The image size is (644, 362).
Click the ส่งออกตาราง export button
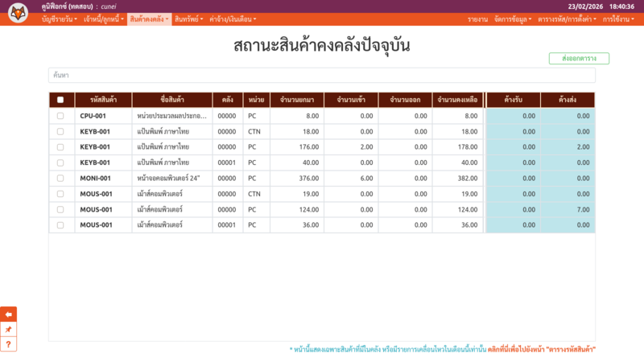579,58
